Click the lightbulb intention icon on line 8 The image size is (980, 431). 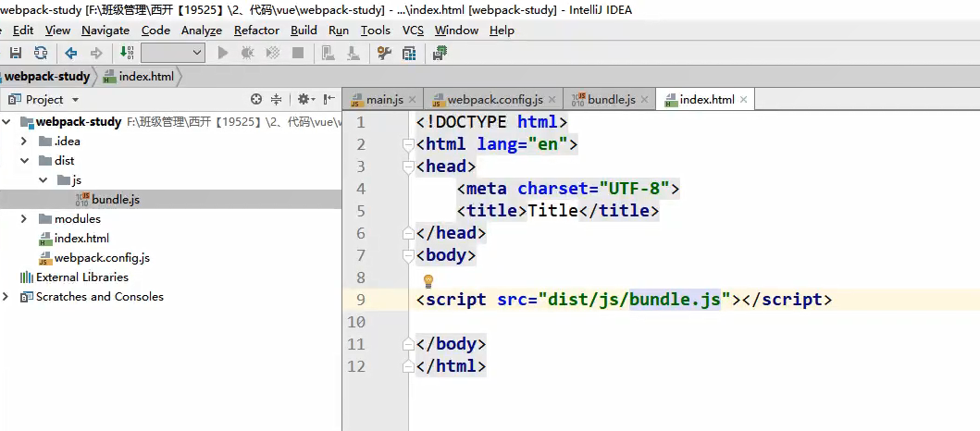coord(428,280)
